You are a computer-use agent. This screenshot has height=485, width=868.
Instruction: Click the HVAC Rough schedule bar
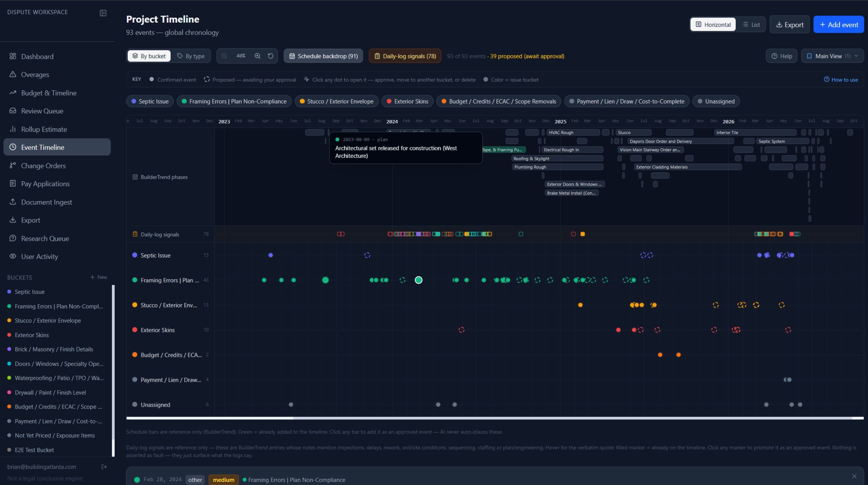(x=573, y=132)
